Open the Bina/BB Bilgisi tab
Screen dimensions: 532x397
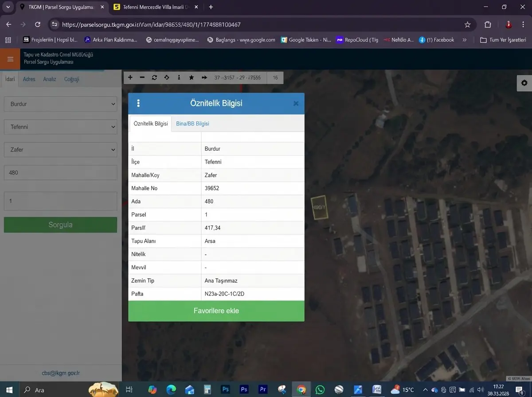(x=192, y=124)
